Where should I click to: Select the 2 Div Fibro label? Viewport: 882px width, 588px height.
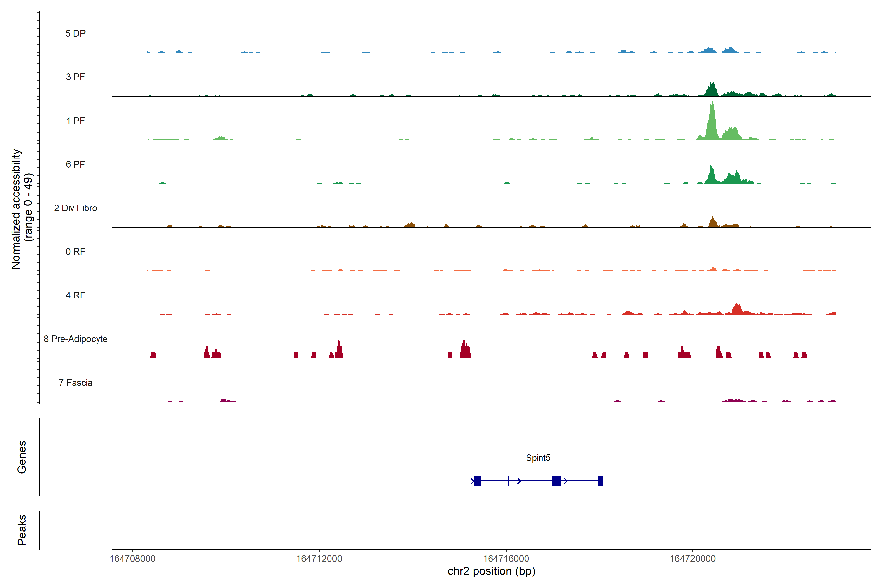click(x=75, y=208)
